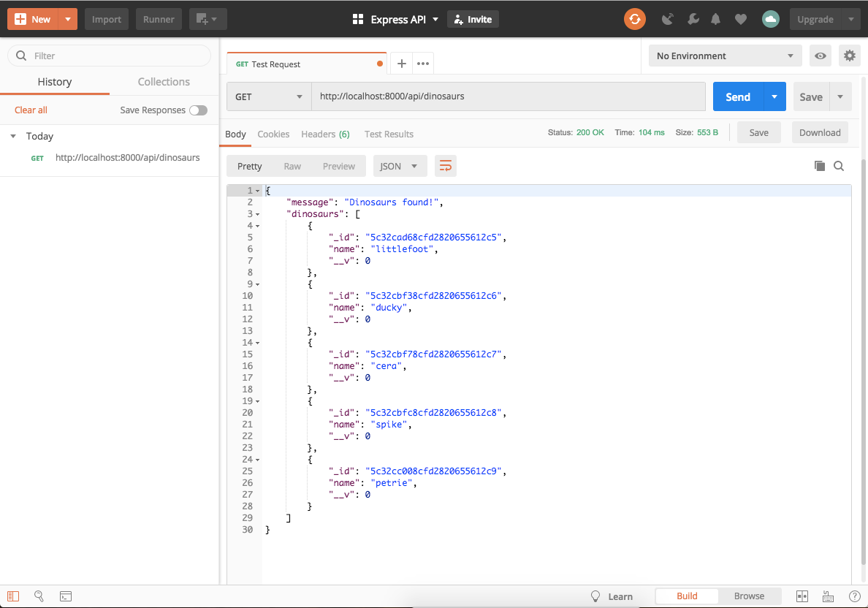Open notifications via the bell icon
The image size is (868, 608).
pyautogui.click(x=715, y=19)
